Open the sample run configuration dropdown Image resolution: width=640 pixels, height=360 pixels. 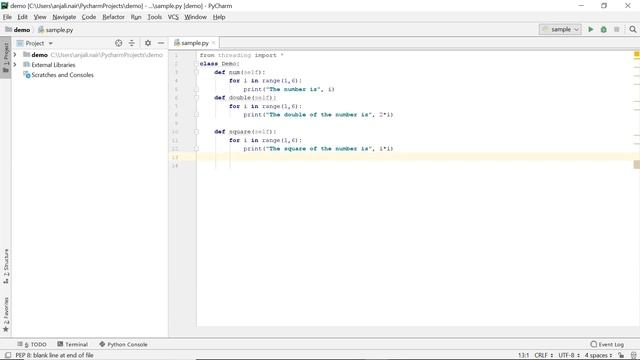click(x=560, y=29)
